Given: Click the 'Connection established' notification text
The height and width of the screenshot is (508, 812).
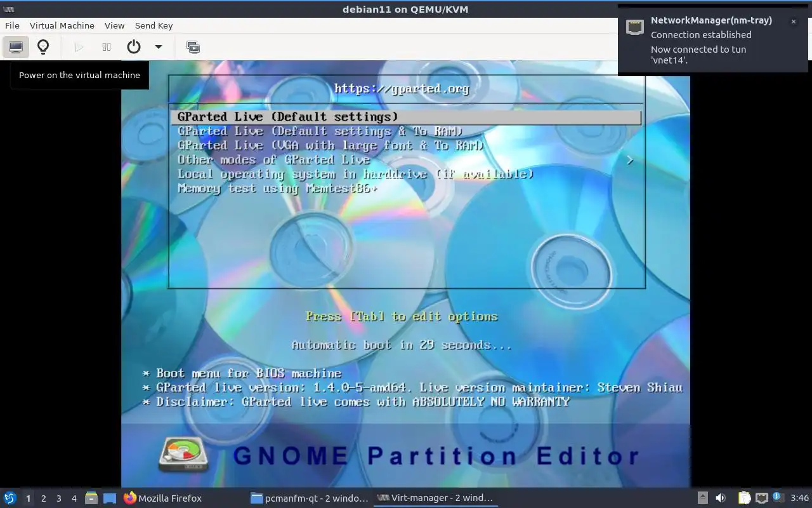Looking at the screenshot, I should point(701,35).
